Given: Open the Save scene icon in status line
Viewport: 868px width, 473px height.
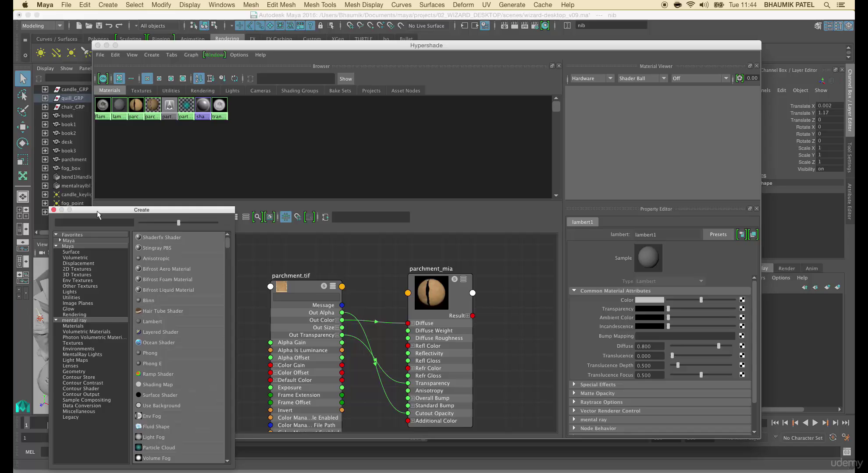Looking at the screenshot, I should point(99,25).
